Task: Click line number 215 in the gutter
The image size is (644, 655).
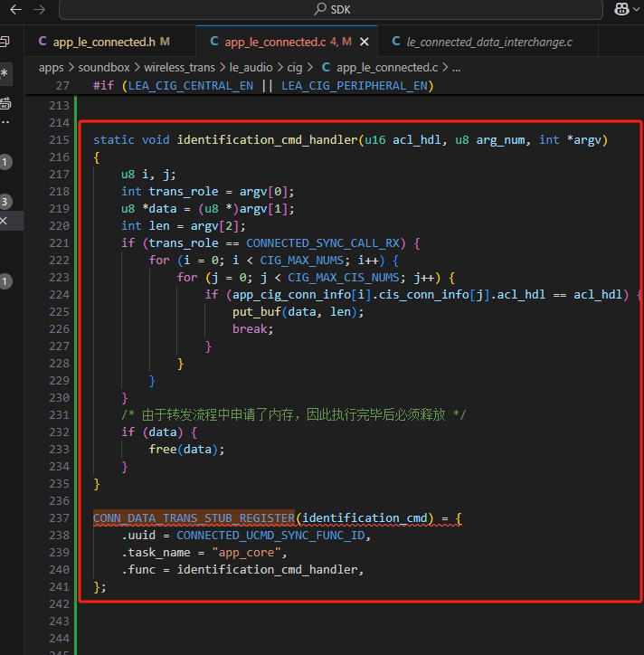Action: tap(59, 139)
